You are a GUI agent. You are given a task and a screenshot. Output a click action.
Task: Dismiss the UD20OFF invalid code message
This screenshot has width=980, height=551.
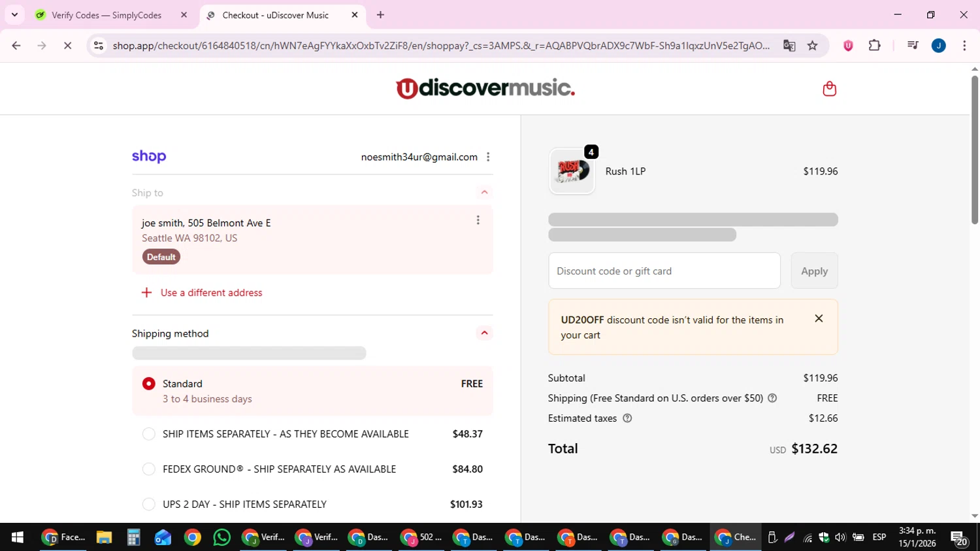[819, 318]
